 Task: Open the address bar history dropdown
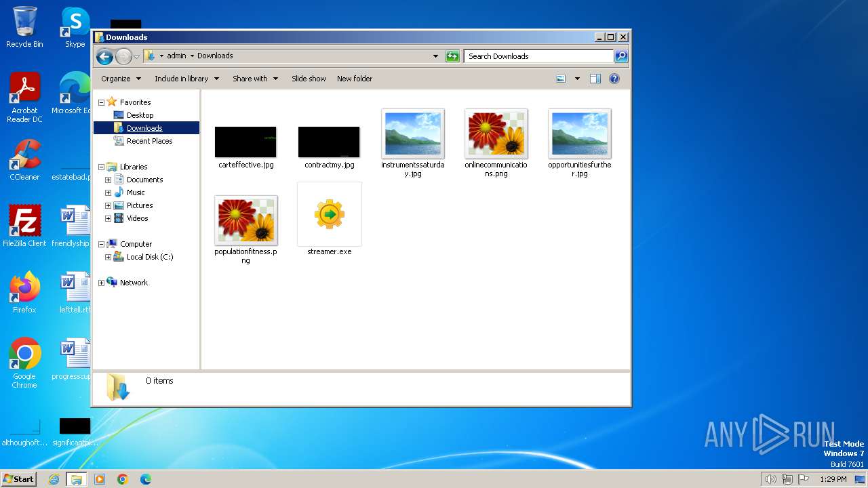click(435, 56)
